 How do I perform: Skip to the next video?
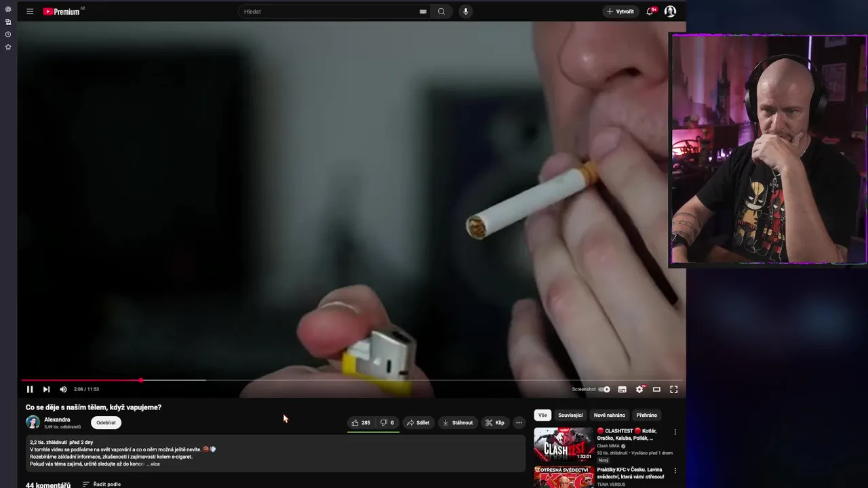pos(46,389)
